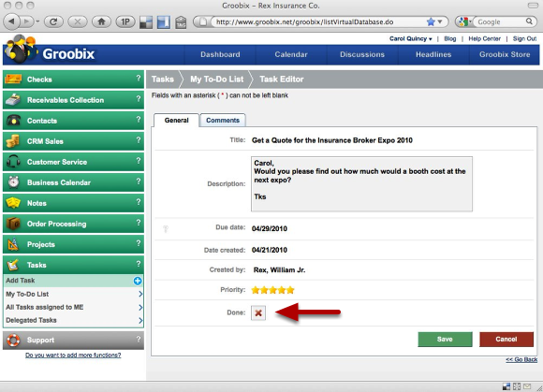Follow the Go Back link
The image size is (543, 392).
pos(521,360)
